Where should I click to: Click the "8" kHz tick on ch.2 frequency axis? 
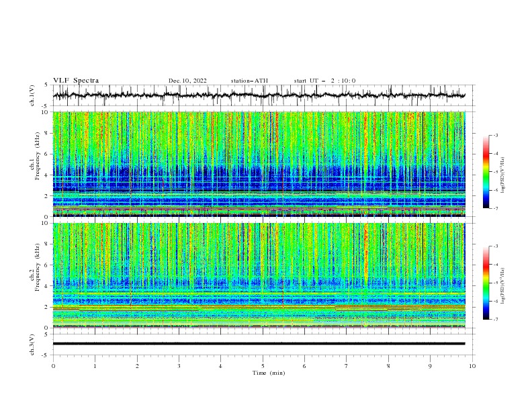[47, 244]
